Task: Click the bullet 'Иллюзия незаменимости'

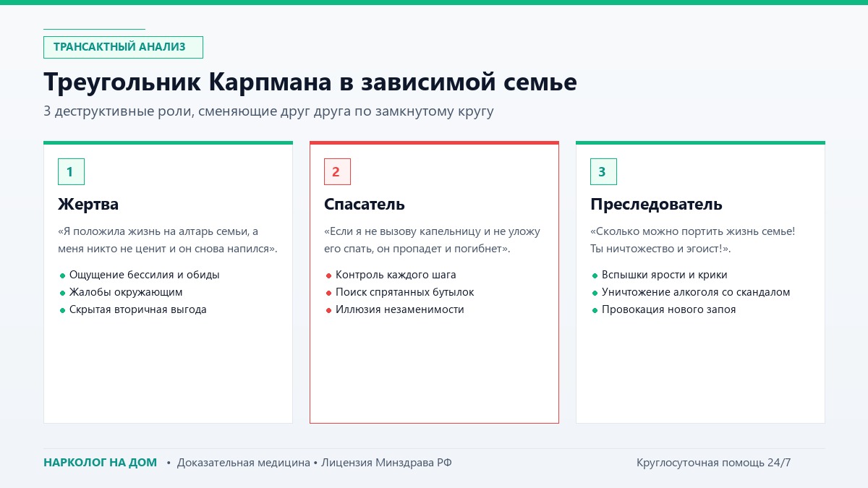Action: [x=394, y=309]
